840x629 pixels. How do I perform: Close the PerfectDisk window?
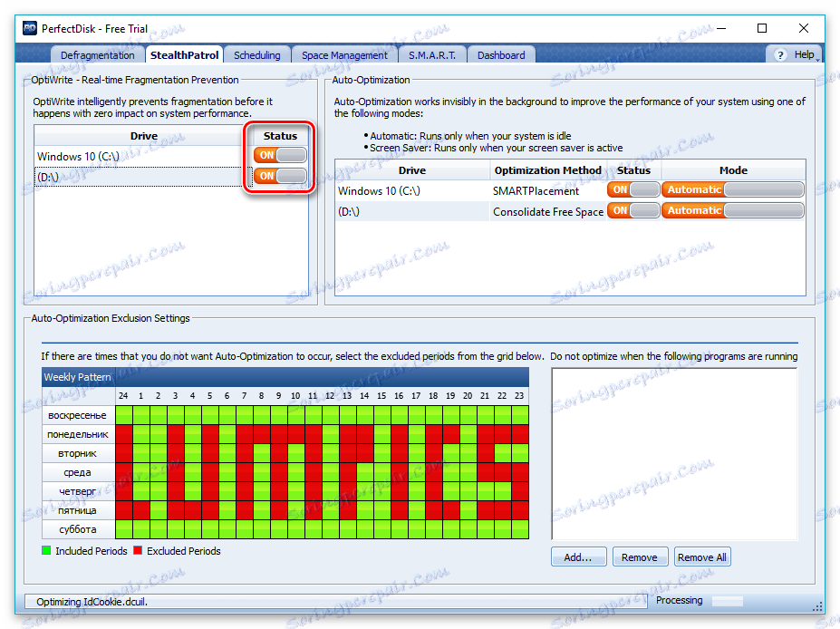click(x=804, y=28)
